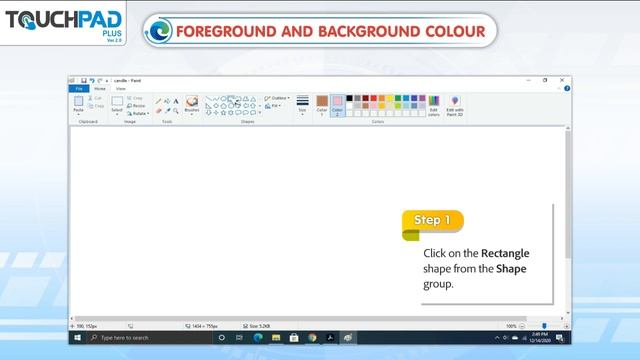Select the Right triangle shape
640x360 pixels.
[x=209, y=106]
